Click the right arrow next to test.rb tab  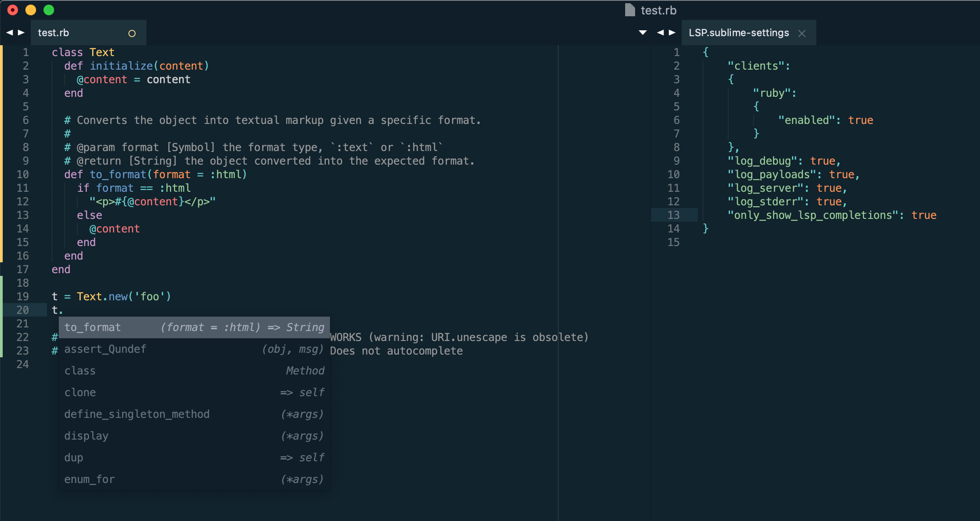click(21, 32)
